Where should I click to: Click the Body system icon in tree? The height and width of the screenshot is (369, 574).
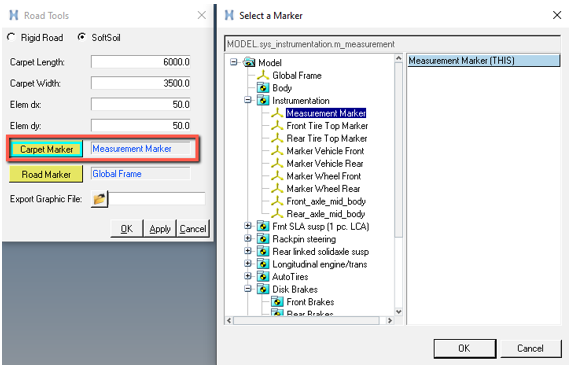point(263,88)
